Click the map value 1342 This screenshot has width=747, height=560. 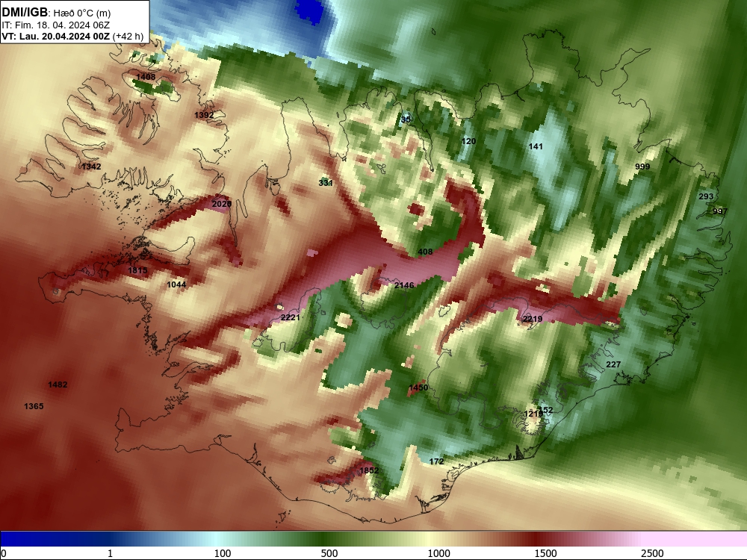point(91,167)
